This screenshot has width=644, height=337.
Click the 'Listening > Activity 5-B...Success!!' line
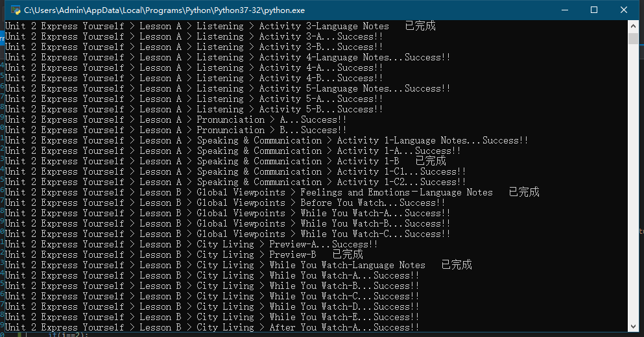194,109
